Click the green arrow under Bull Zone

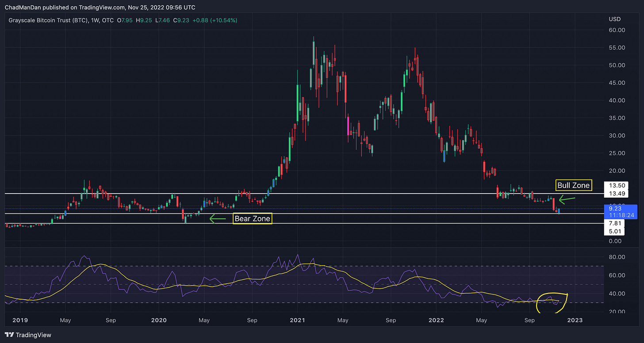567,199
